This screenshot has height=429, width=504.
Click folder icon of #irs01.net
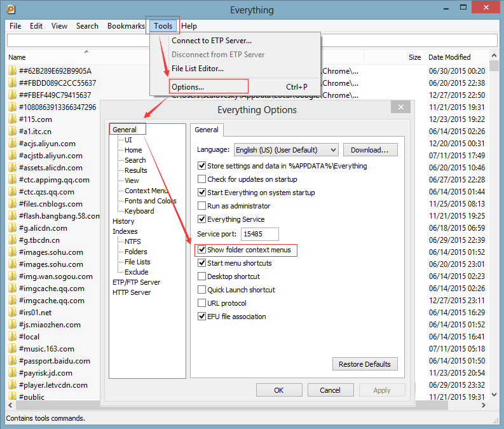pos(12,312)
